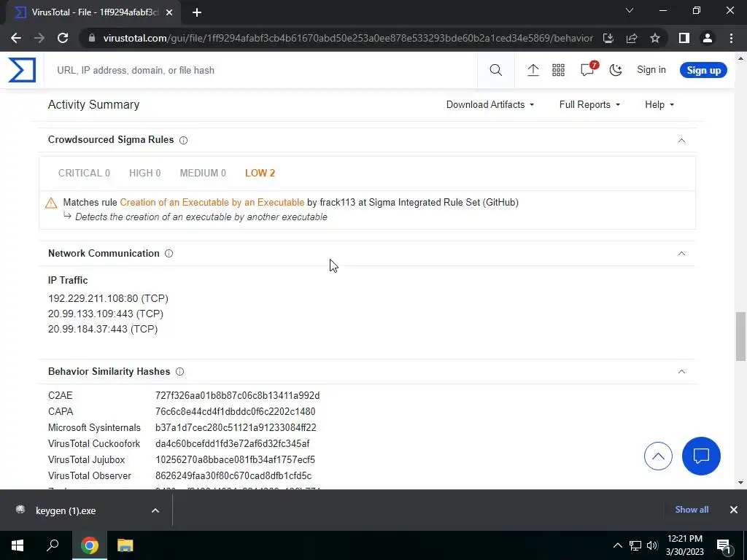This screenshot has height=560, width=747.
Task: Collapse Crowdsourced Sigma Rules section
Action: point(681,140)
